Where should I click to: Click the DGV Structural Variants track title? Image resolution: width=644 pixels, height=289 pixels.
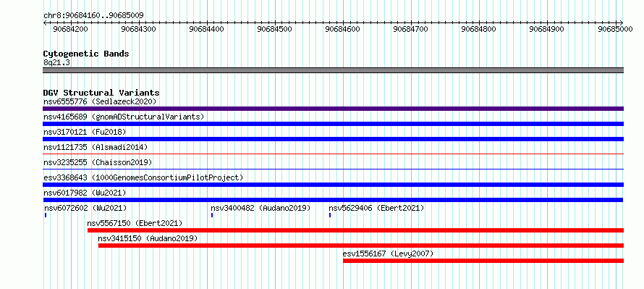(101, 93)
